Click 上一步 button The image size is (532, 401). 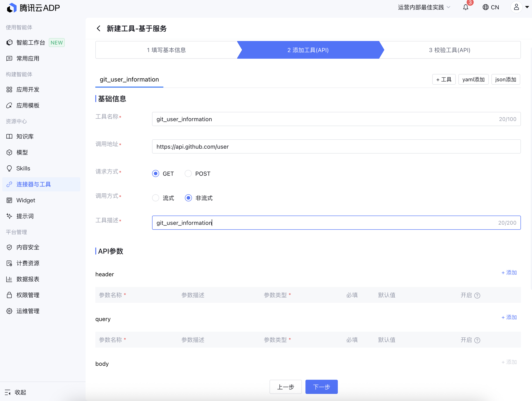coord(286,387)
